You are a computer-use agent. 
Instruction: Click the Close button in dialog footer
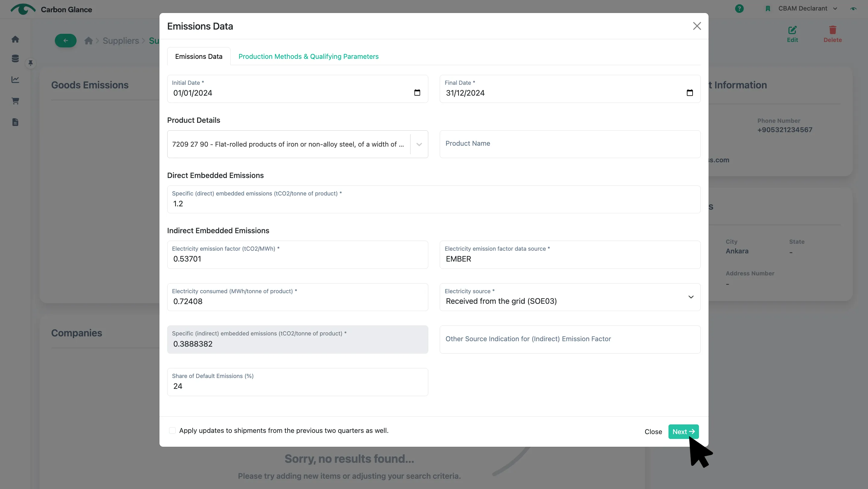coord(653,432)
